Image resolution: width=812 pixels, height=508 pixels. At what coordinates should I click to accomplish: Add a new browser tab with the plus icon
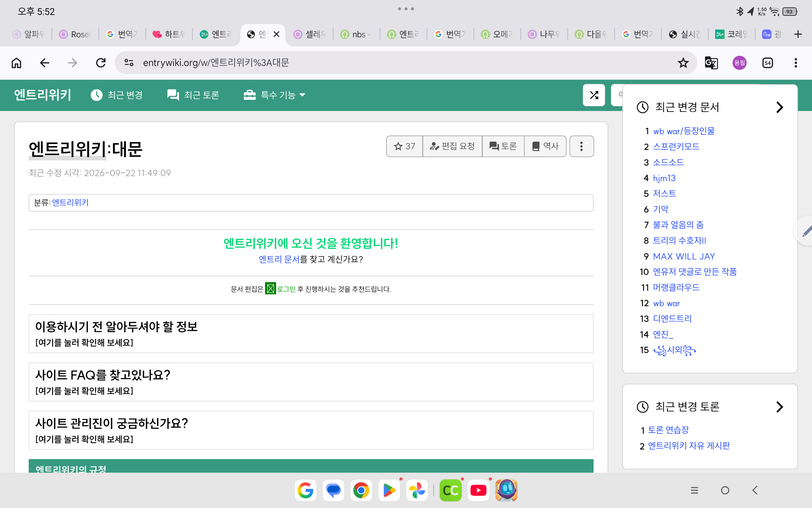point(798,34)
